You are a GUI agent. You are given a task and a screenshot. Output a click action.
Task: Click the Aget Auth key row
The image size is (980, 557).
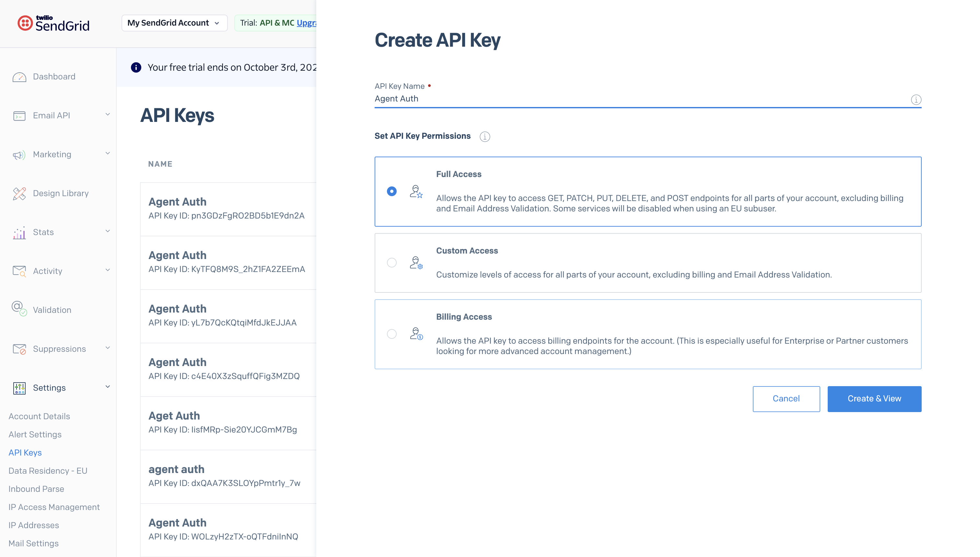point(228,423)
